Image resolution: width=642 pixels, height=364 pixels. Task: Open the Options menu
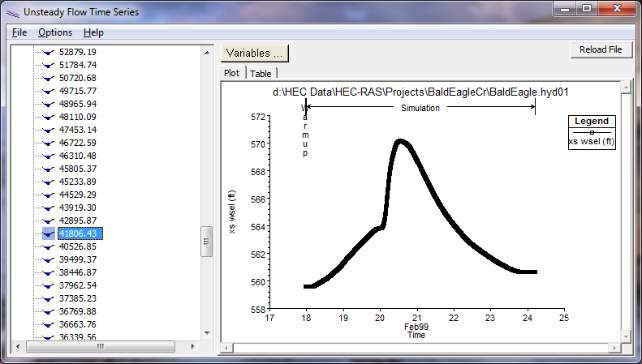[55, 32]
